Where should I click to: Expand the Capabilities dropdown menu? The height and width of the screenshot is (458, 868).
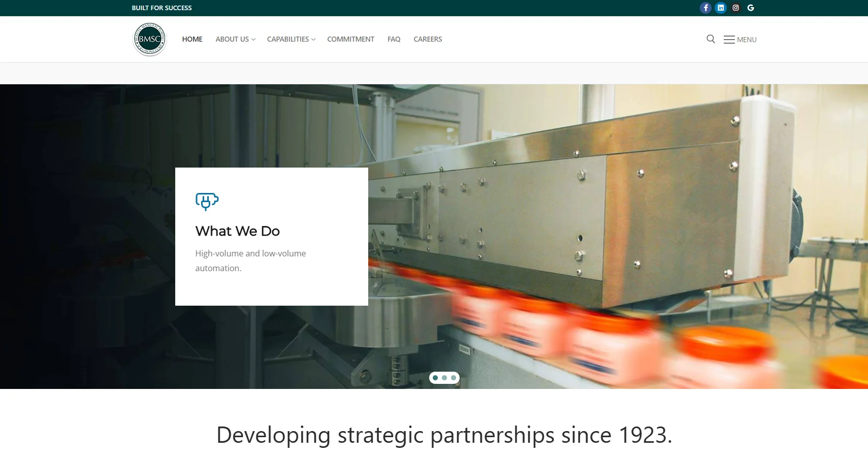tap(291, 39)
